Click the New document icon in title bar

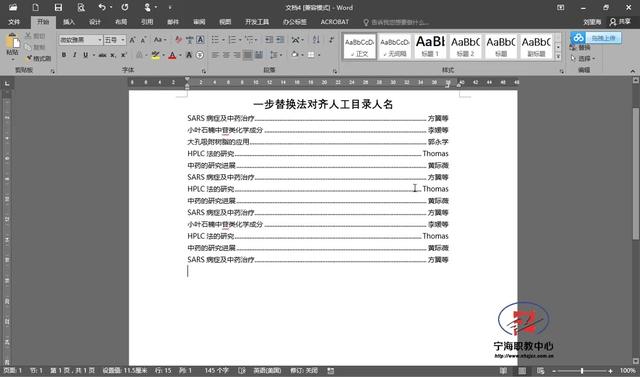click(x=36, y=7)
